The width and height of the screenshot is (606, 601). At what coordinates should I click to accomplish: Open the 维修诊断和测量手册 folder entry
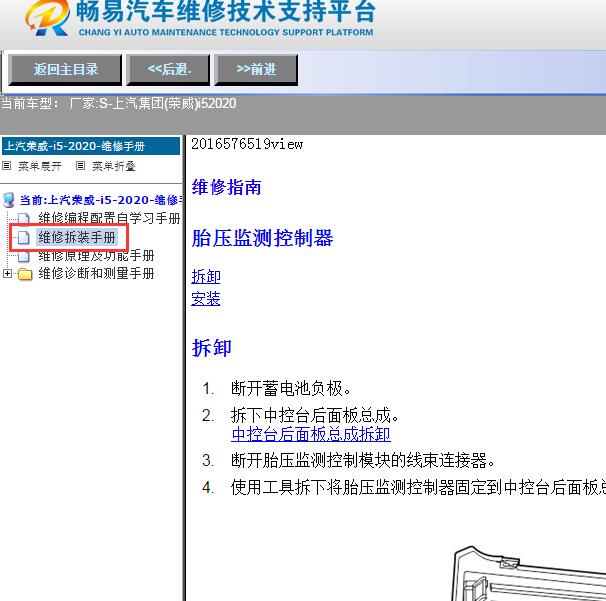coord(96,274)
